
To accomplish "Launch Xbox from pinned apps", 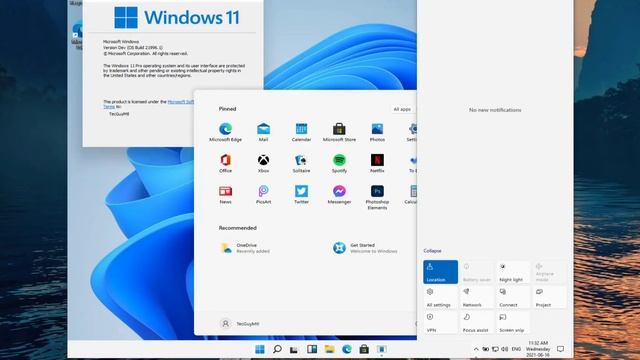I will [263, 163].
